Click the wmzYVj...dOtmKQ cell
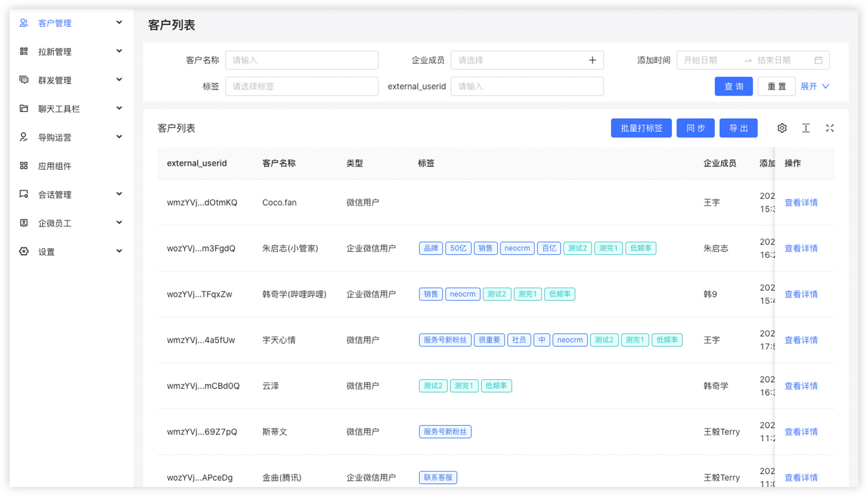 (x=202, y=203)
